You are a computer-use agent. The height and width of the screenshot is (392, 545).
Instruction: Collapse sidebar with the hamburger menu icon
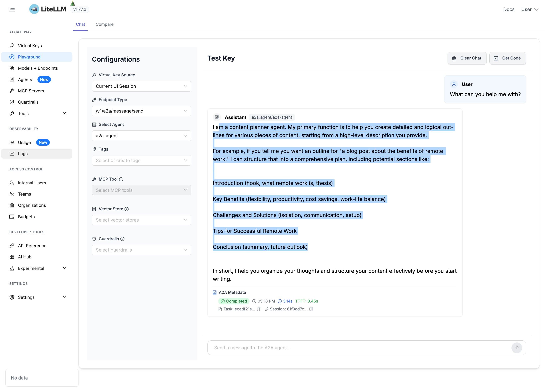[x=12, y=9]
